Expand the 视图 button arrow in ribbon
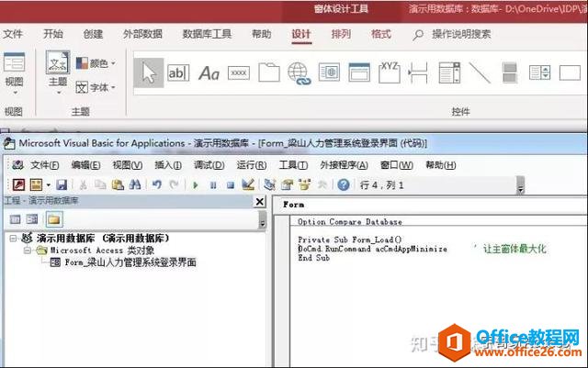 coord(16,92)
